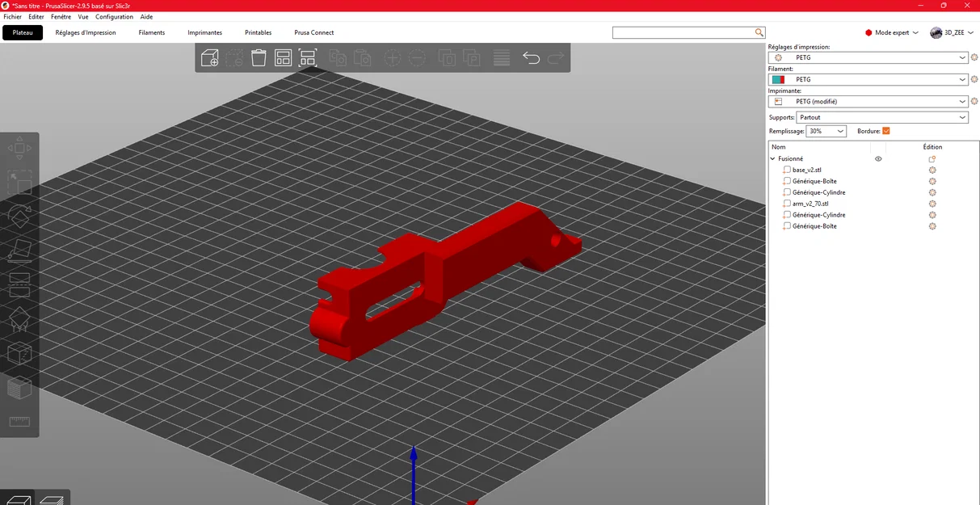Click the Arrange current bed bracketed icon
980x505 pixels.
pos(308,57)
